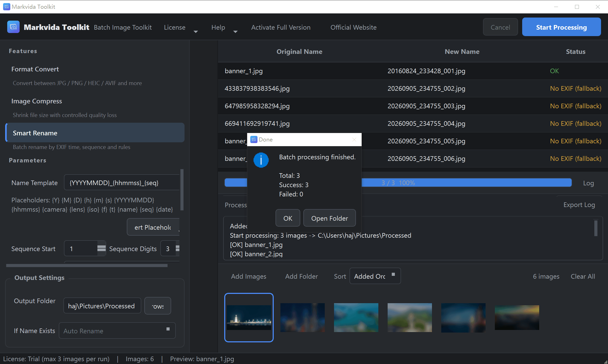
Task: Click OK in the Done dialog
Action: coord(288,218)
